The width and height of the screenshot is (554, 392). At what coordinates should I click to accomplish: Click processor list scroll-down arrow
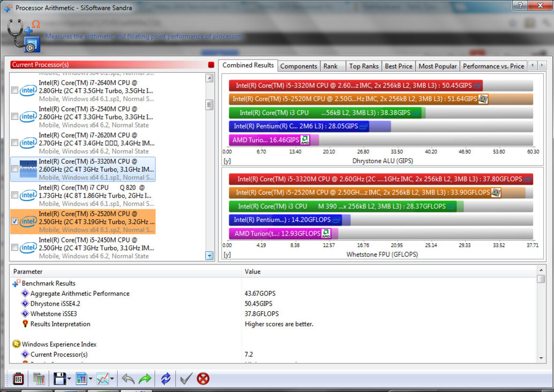209,256
